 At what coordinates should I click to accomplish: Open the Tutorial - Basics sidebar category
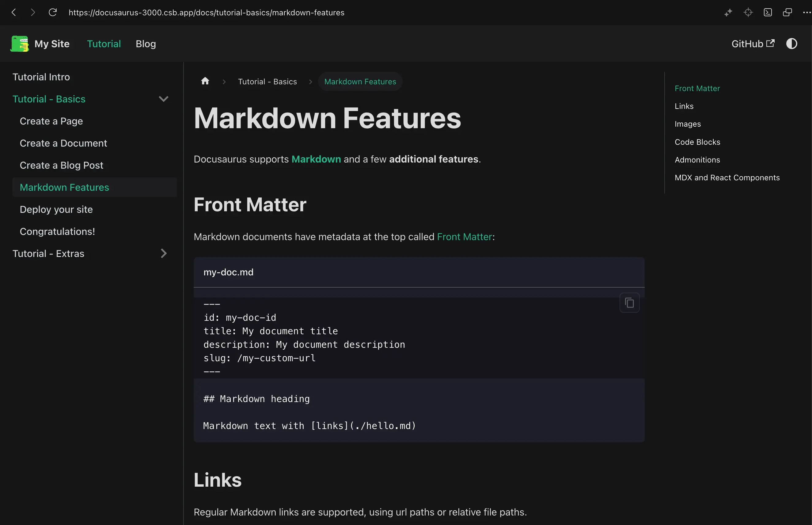[x=49, y=99]
